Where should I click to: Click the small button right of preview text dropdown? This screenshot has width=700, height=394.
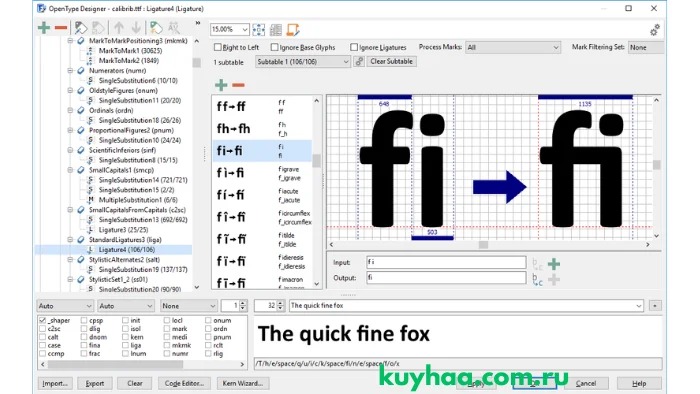pyautogui.click(x=654, y=306)
